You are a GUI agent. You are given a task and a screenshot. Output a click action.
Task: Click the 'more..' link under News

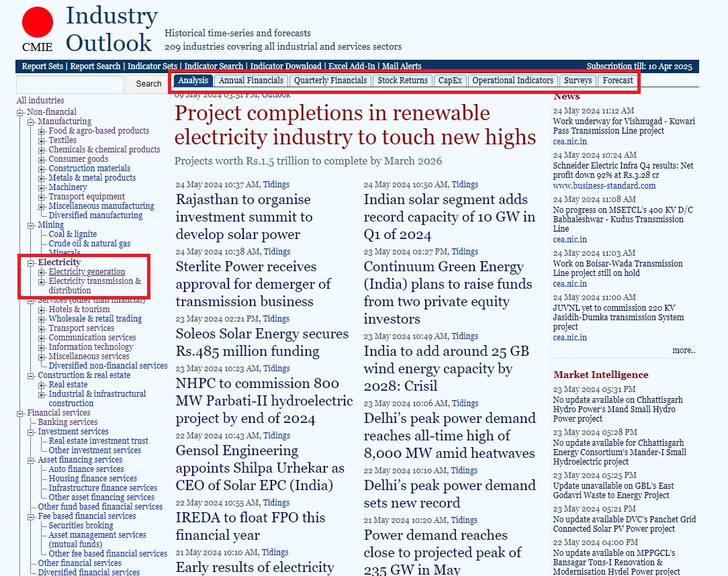(684, 350)
